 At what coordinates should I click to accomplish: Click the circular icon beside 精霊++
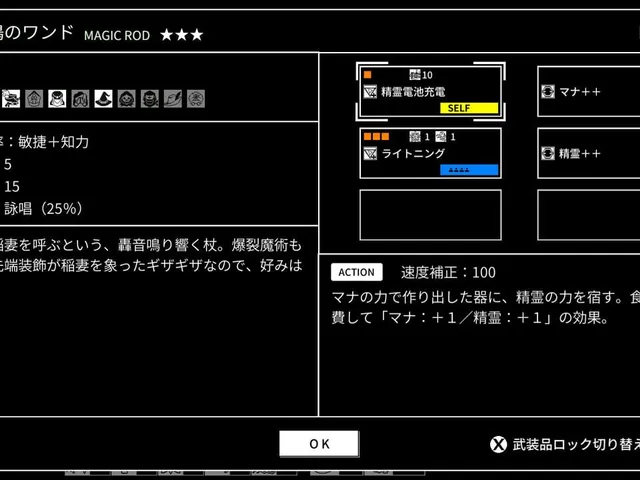tap(548, 153)
